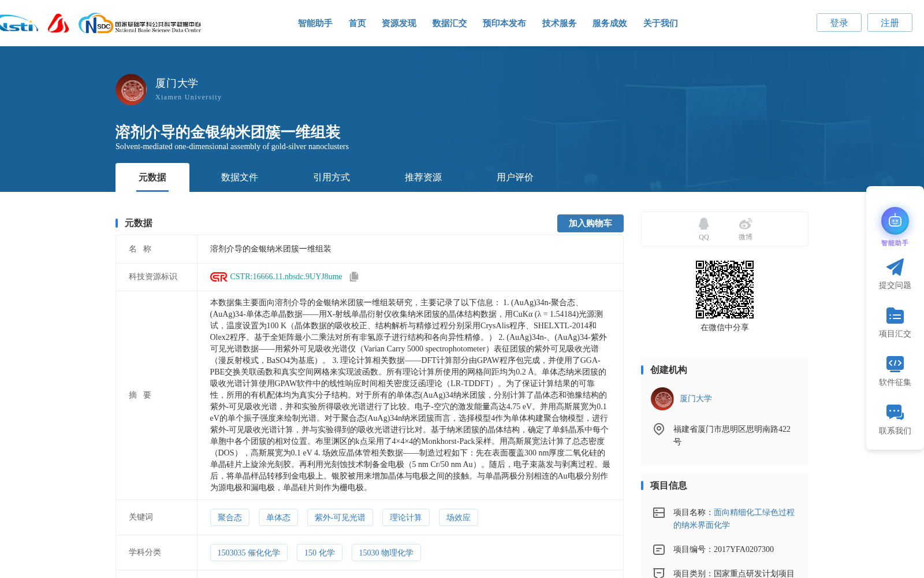The height and width of the screenshot is (578, 924).
Task: Open 预印本发布 navigation item
Action: [x=504, y=23]
